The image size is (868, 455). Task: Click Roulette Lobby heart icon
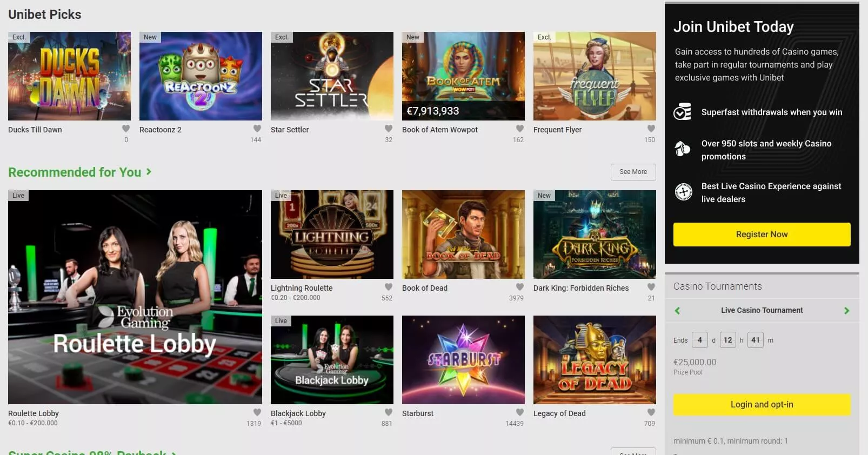(257, 412)
